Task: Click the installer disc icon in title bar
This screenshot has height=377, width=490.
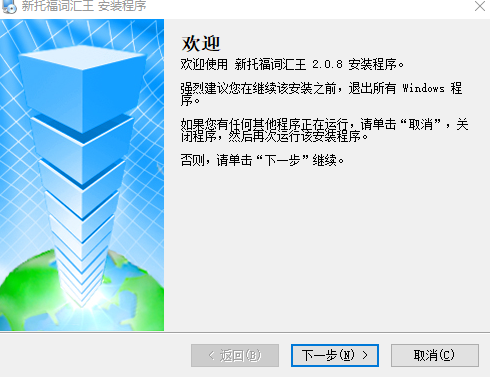Action: [x=9, y=6]
